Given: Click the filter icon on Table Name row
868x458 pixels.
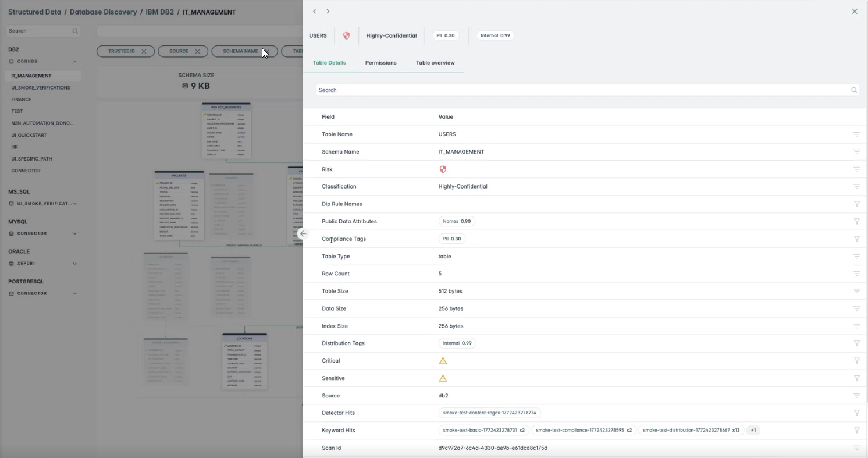Looking at the screenshot, I should pos(856,134).
